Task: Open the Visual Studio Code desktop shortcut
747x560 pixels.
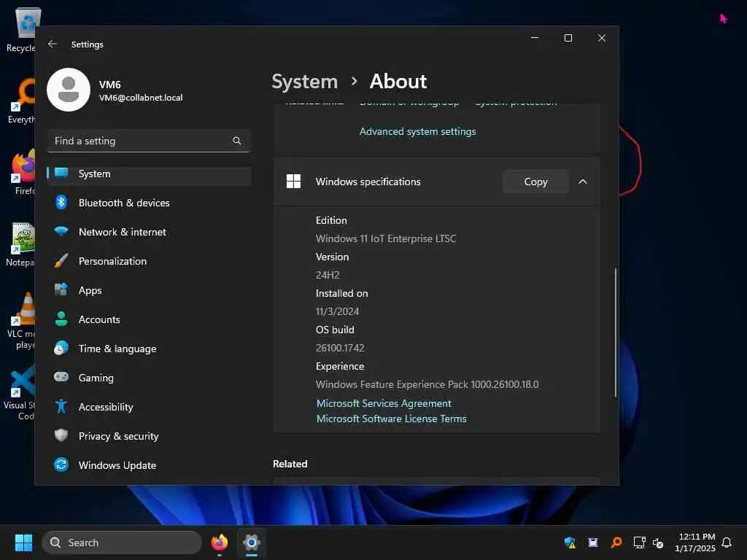Action: (x=20, y=392)
